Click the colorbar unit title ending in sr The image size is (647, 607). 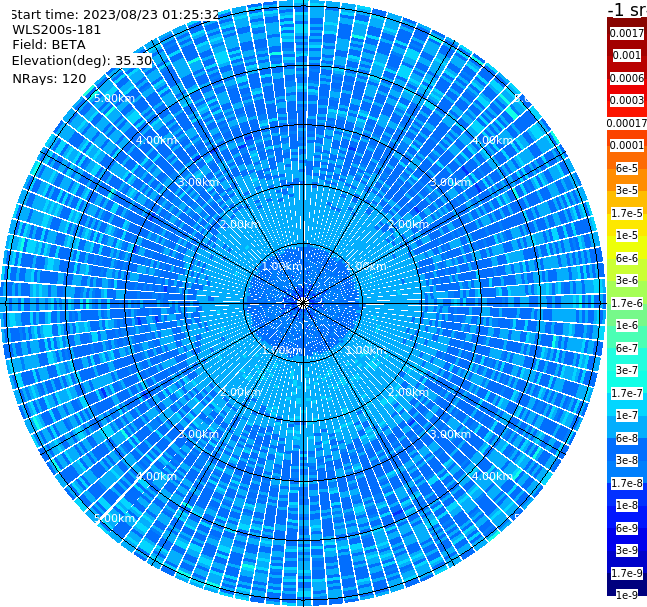coord(627,9)
